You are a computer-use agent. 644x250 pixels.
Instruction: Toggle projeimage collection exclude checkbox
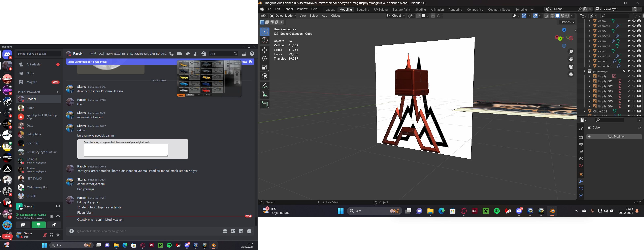(x=624, y=71)
